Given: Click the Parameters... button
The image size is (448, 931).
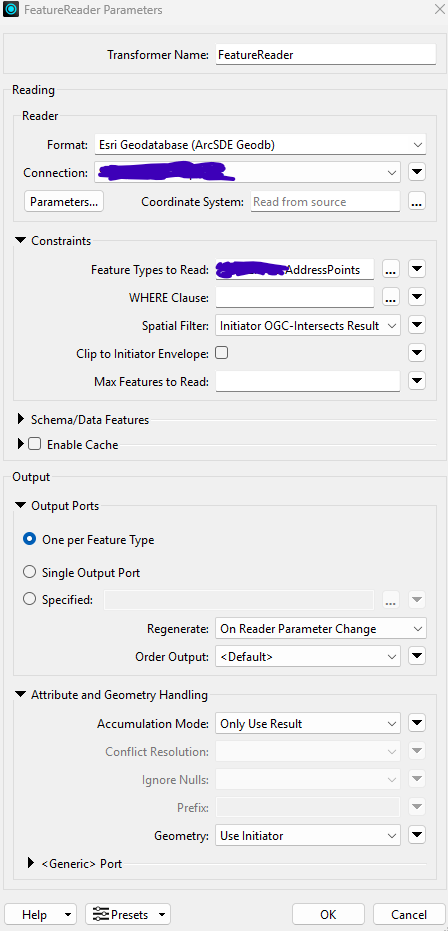Looking at the screenshot, I should tap(64, 202).
